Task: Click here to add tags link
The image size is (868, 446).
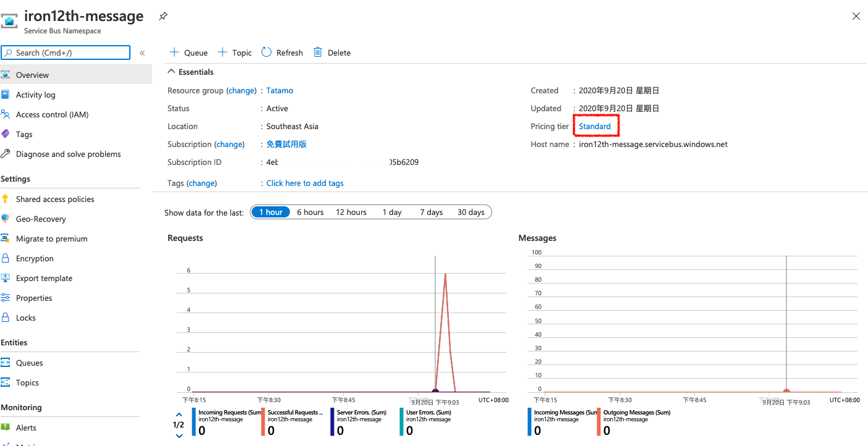Action: [305, 183]
